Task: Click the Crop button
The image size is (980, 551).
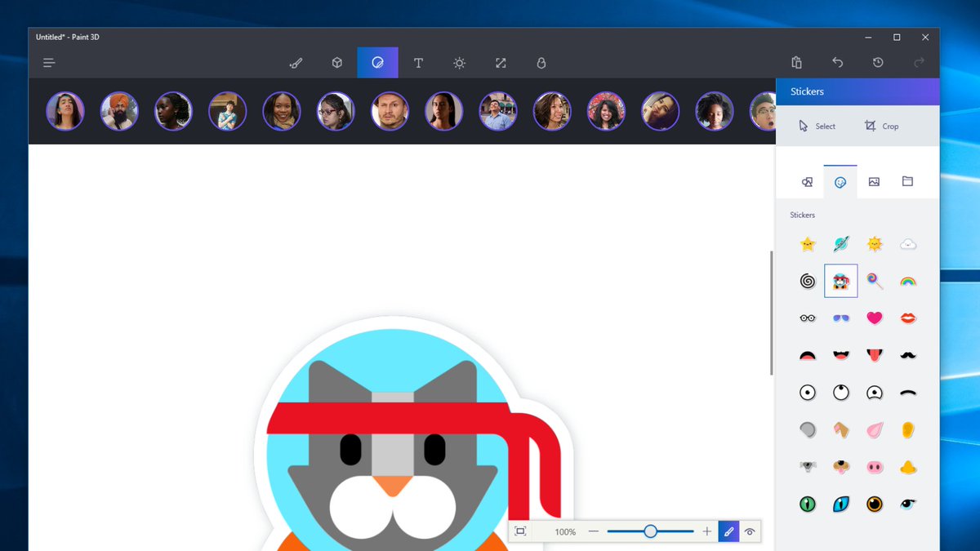Action: [881, 126]
